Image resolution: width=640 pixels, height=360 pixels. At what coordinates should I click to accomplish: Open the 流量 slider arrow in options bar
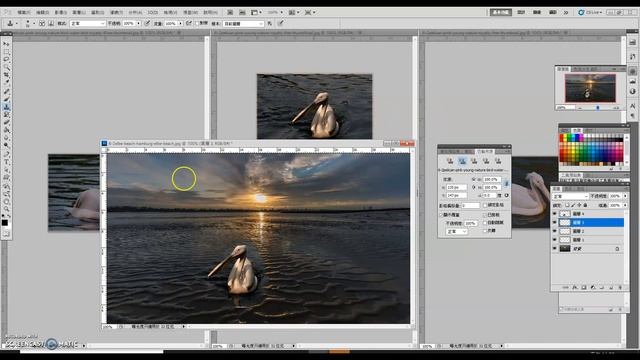pyautogui.click(x=180, y=24)
